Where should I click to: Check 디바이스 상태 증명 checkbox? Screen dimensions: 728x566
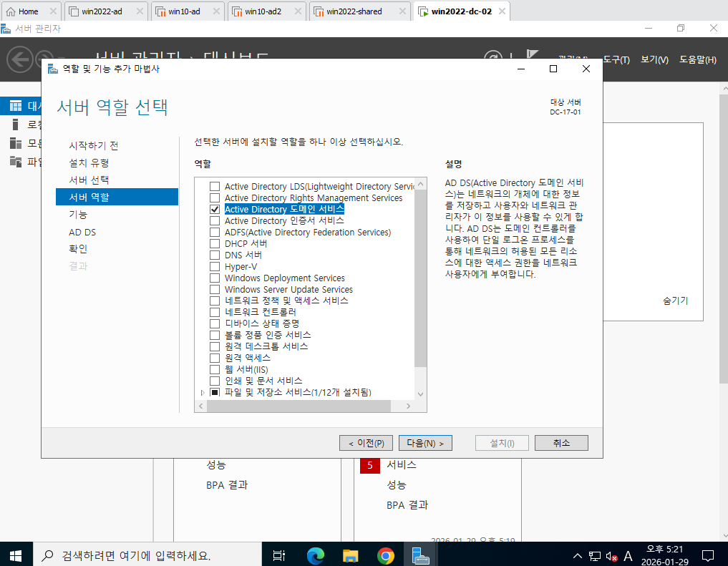pos(215,324)
